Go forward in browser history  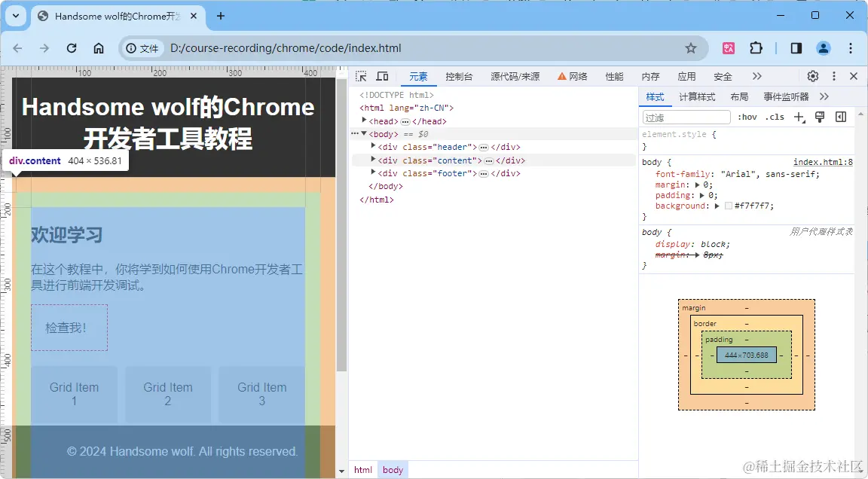(44, 48)
